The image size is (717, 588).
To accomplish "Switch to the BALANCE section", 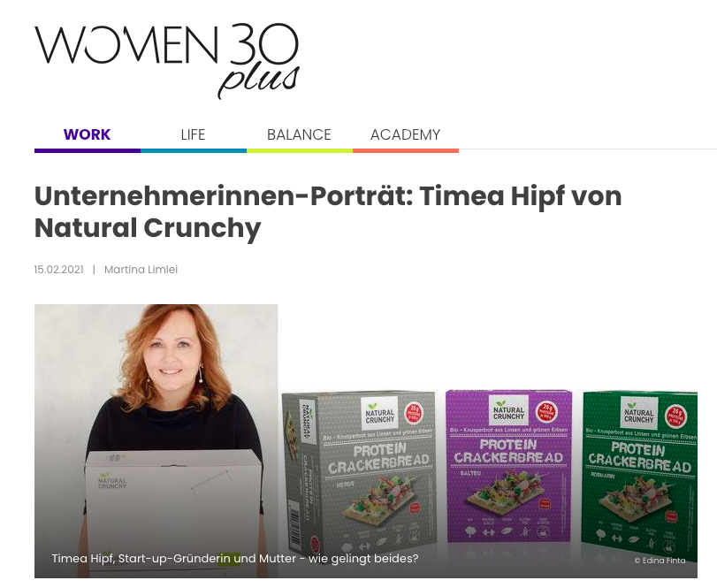I will point(299,134).
